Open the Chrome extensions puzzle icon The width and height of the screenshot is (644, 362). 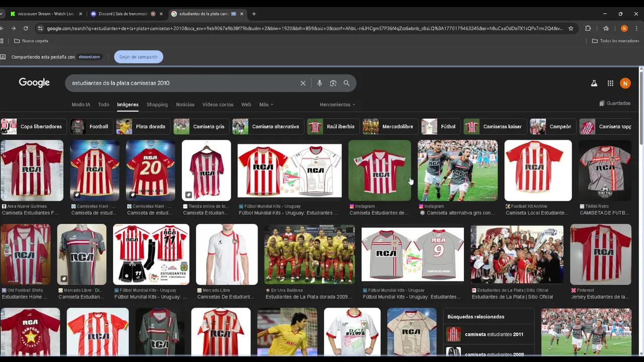[x=588, y=28]
